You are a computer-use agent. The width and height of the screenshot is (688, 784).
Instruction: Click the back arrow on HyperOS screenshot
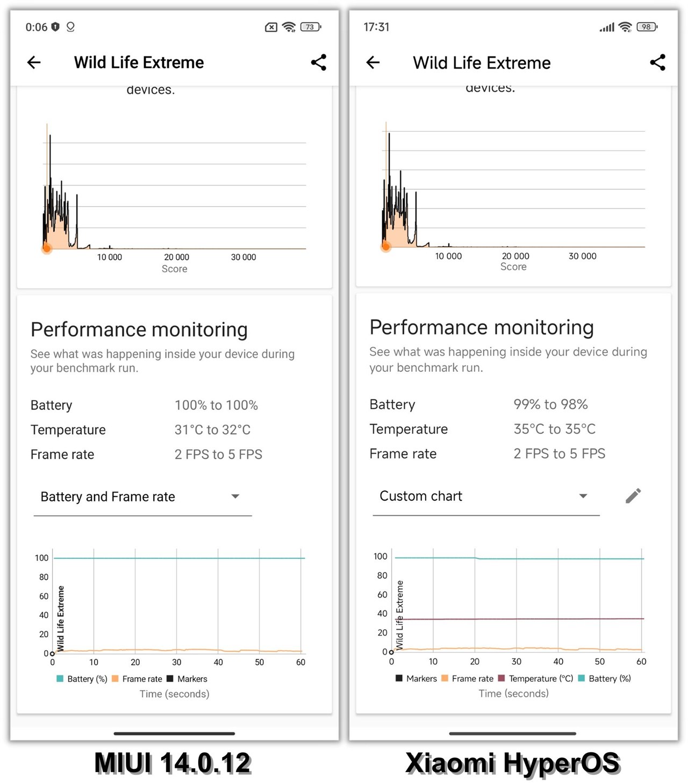tap(373, 62)
